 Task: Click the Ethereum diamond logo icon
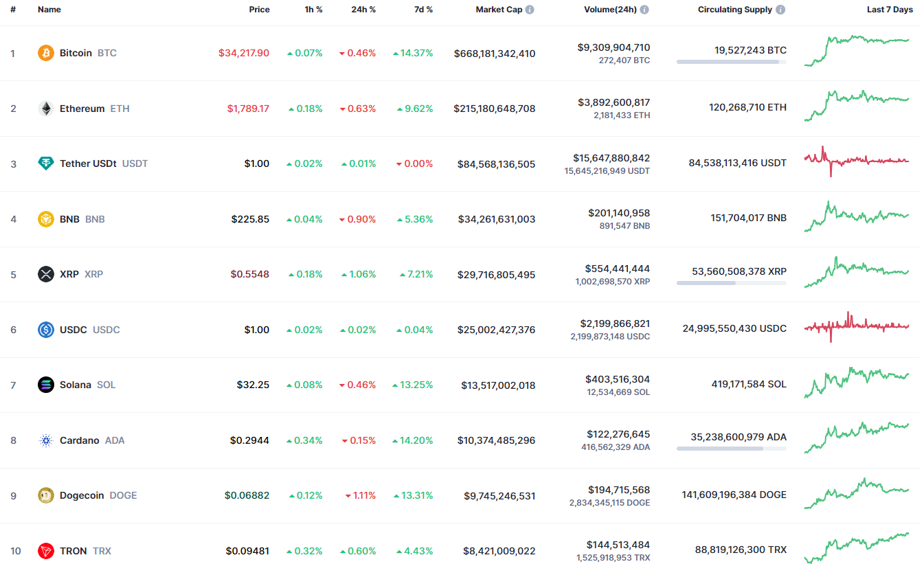(46, 109)
